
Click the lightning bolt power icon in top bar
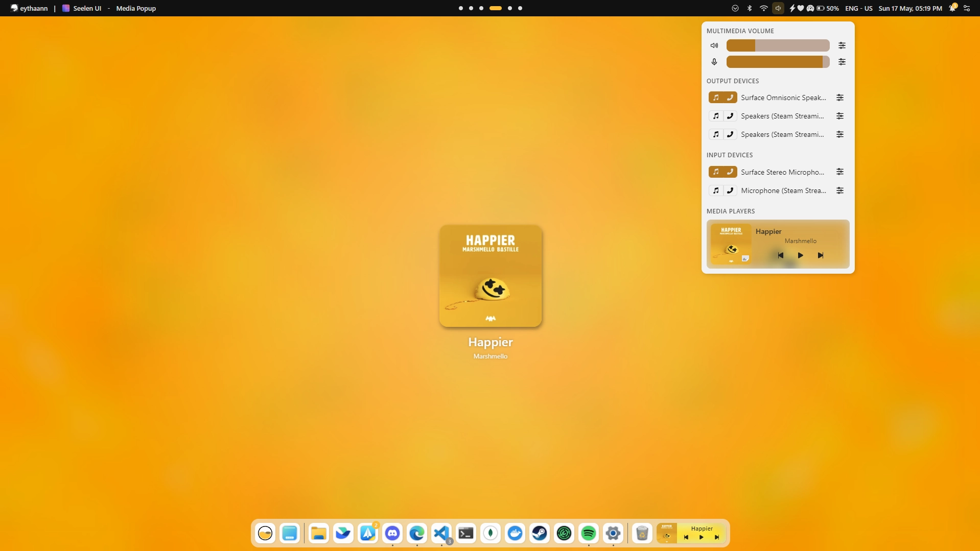coord(792,8)
